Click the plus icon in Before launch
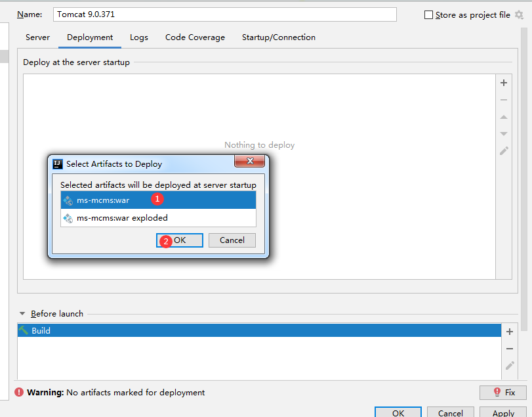532x417 pixels. point(510,332)
